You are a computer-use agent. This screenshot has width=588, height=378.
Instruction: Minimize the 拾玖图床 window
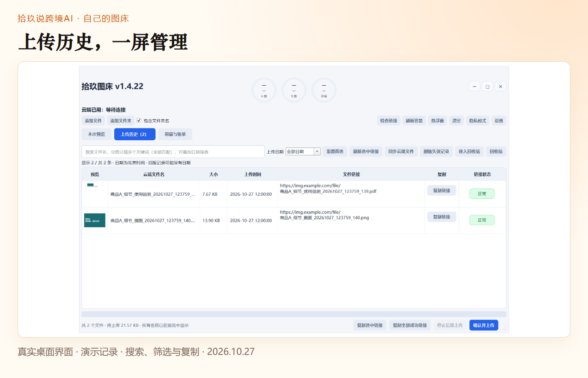[474, 87]
